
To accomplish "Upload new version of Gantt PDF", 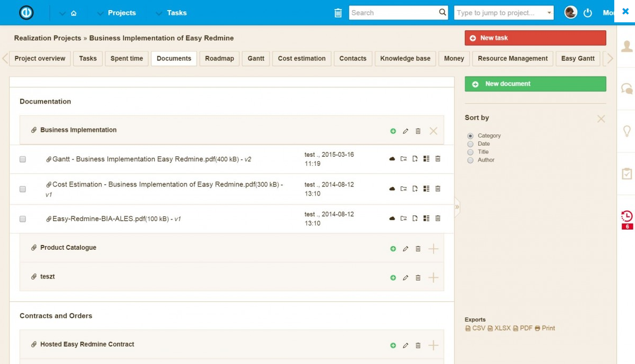I will tap(414, 159).
